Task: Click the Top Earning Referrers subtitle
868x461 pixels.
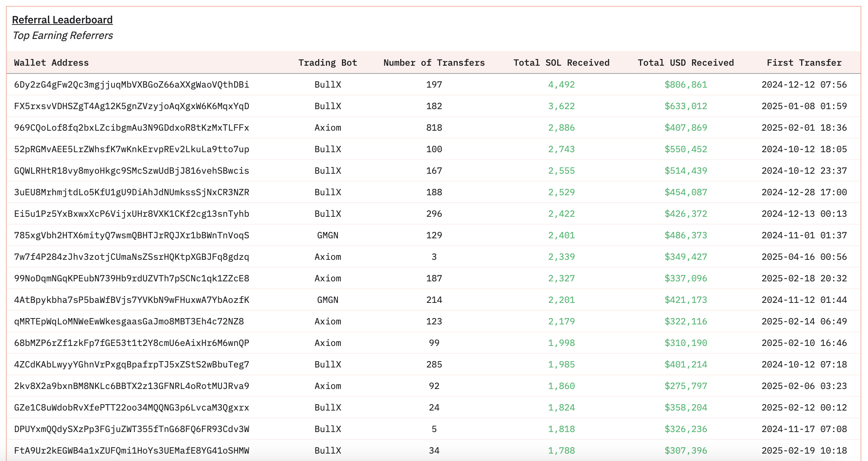Action: click(x=62, y=36)
